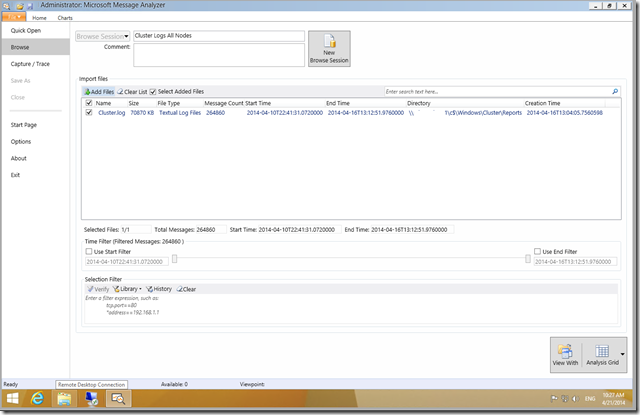Open the Remote Desktop Connection taskbar icon
Viewport: 640px width, 415px height.
[x=91, y=399]
